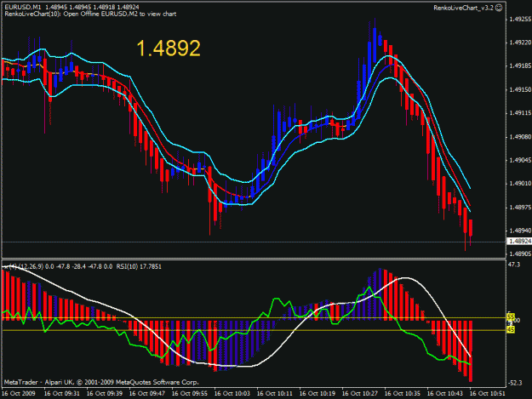Click the 1.49080 price scale label

[520, 137]
